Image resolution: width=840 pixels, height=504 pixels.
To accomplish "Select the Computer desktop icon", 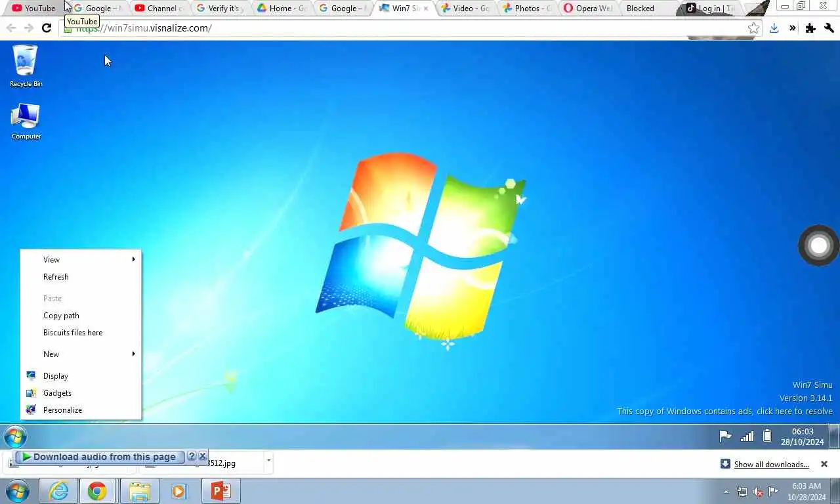I will coord(26,121).
